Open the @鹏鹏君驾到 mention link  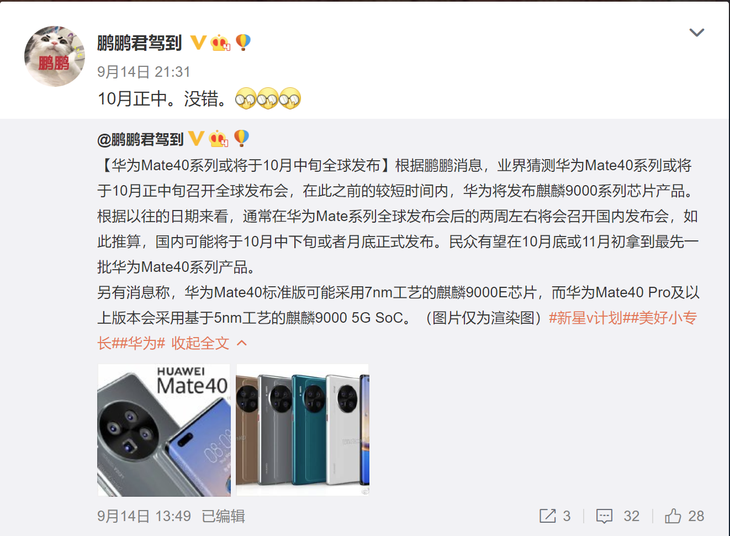(140, 139)
